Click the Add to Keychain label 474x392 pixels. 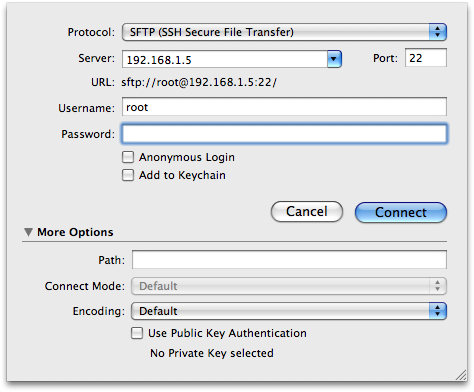(x=182, y=175)
